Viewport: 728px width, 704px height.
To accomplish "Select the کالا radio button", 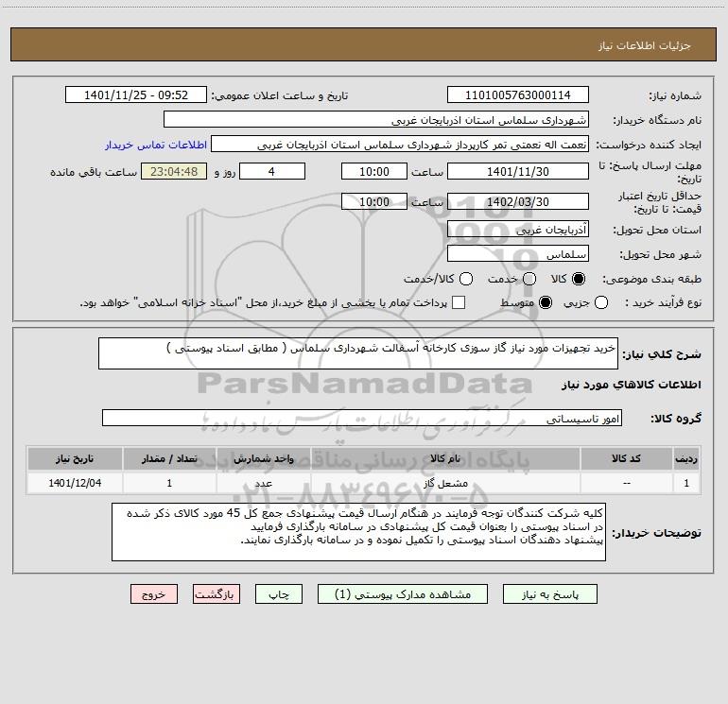I will (x=579, y=279).
